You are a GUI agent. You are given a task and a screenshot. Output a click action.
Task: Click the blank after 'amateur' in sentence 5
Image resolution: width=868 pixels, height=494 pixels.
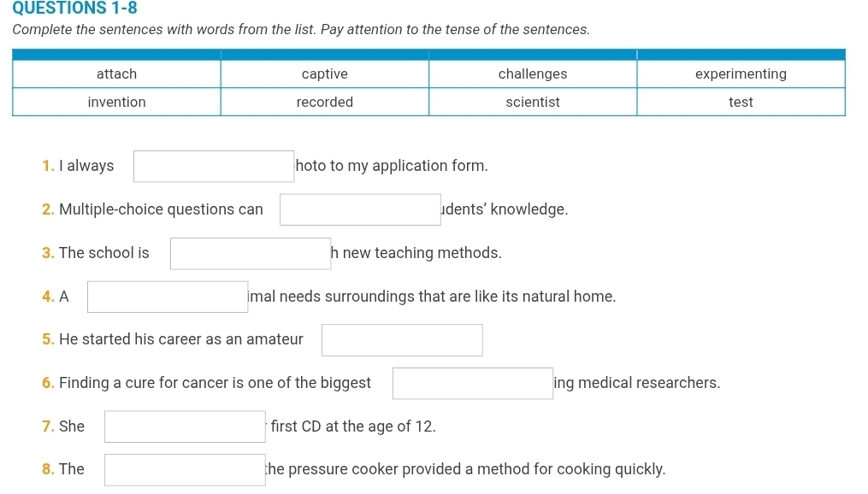[402, 340]
